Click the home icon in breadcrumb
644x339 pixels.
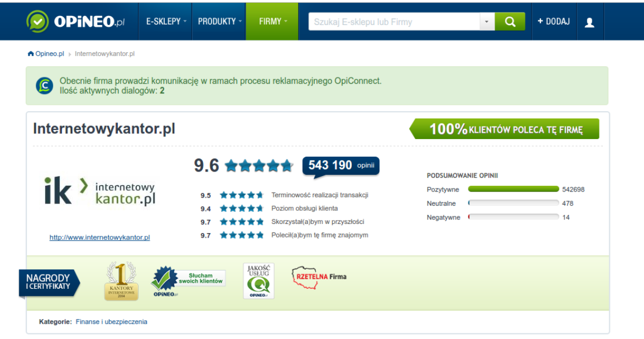pyautogui.click(x=31, y=54)
